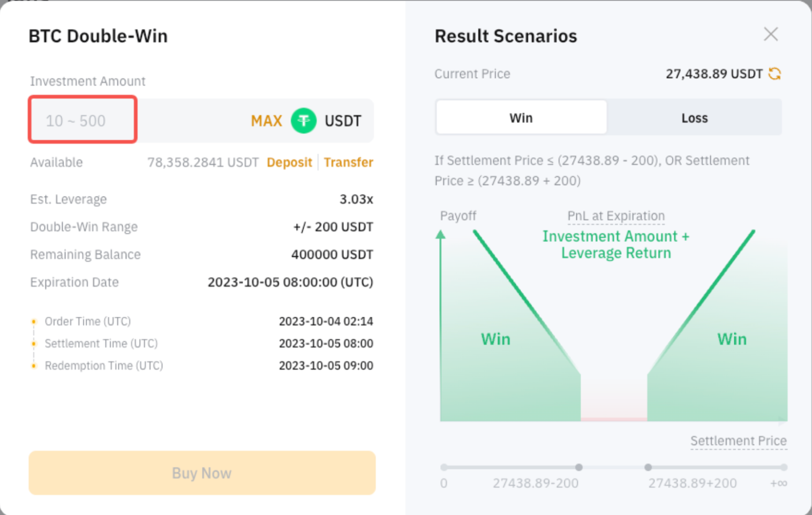This screenshot has width=812, height=515.
Task: Click the Redemption Time timeline dot
Action: (34, 366)
